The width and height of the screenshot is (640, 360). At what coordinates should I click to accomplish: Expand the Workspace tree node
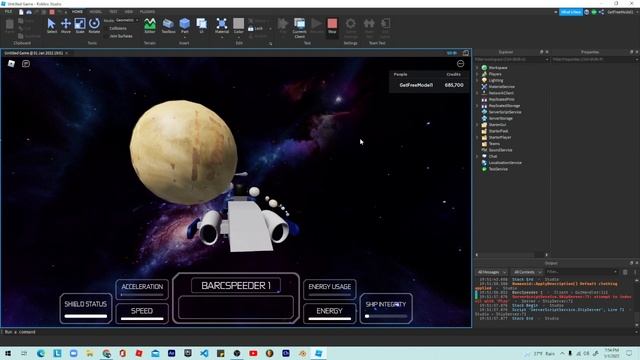point(477,68)
